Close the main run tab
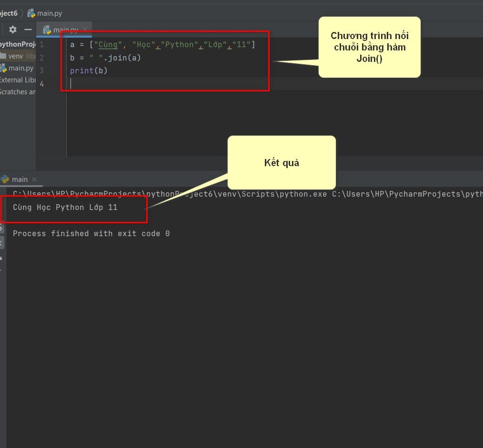Screen dimensions: 483x448 pyautogui.click(x=34, y=179)
